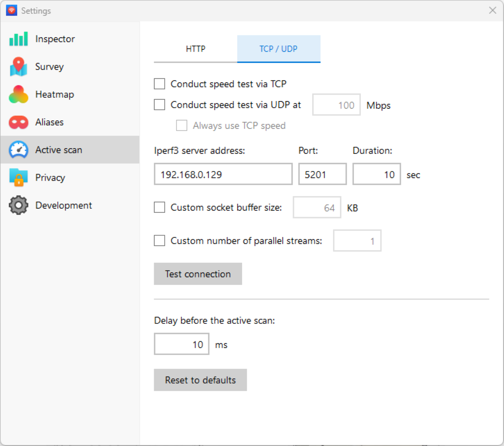
Task: Click the Test connection button
Action: click(x=198, y=274)
